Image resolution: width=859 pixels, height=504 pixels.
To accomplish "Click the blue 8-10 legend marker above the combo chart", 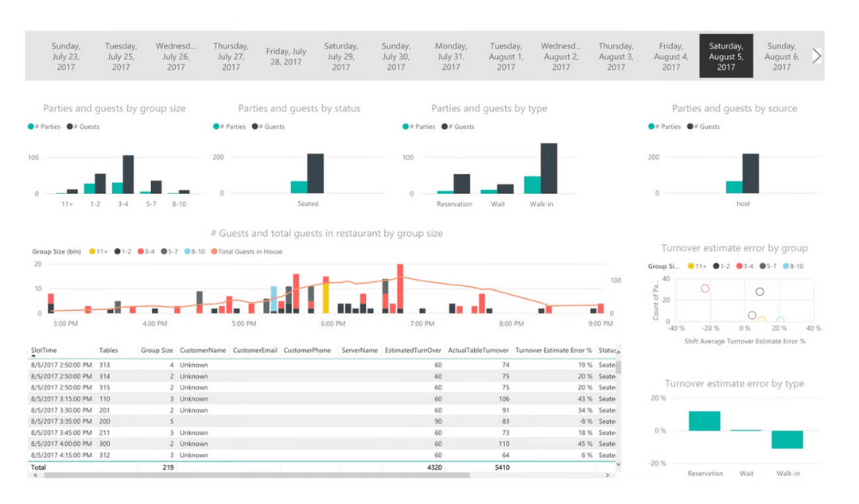I will point(188,250).
